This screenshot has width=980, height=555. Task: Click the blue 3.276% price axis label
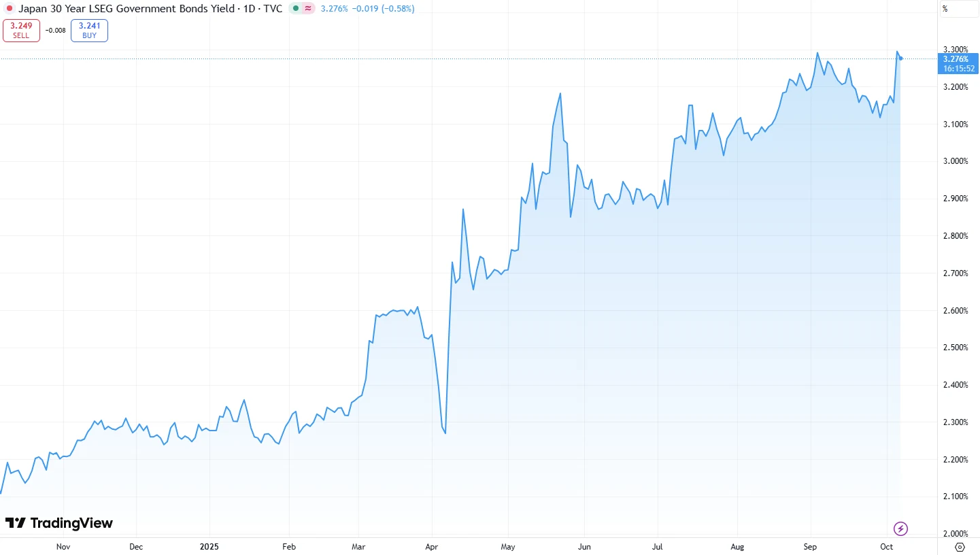pos(957,59)
